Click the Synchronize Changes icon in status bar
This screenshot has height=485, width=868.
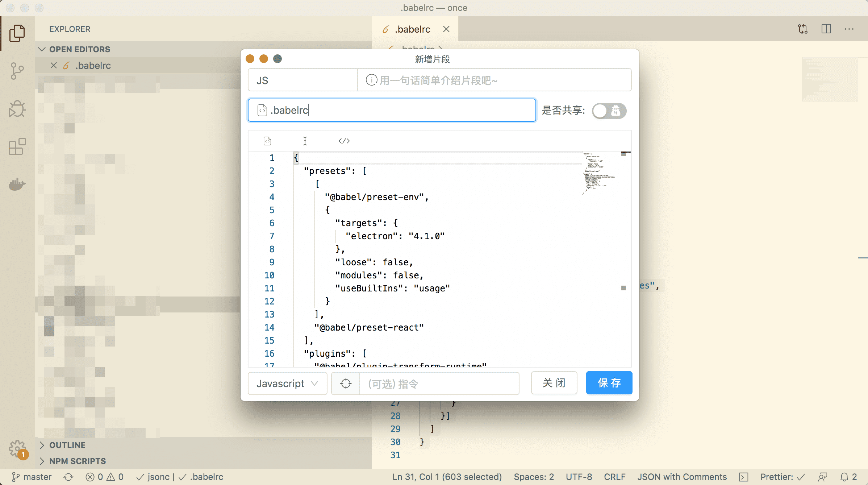[x=68, y=477]
